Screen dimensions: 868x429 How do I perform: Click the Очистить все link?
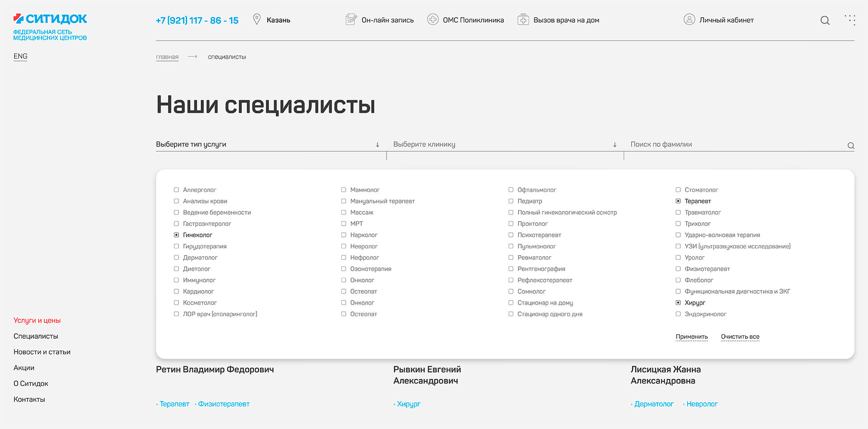point(740,337)
